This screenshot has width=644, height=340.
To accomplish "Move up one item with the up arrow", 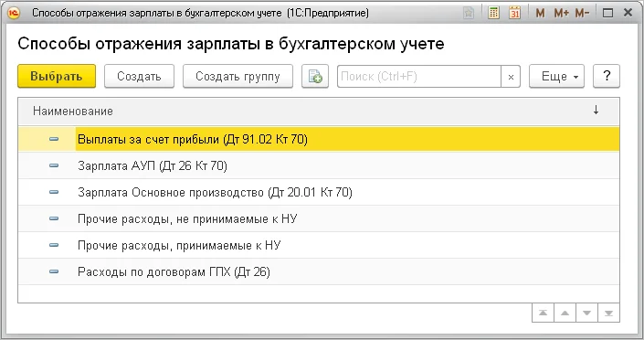I will point(565,313).
